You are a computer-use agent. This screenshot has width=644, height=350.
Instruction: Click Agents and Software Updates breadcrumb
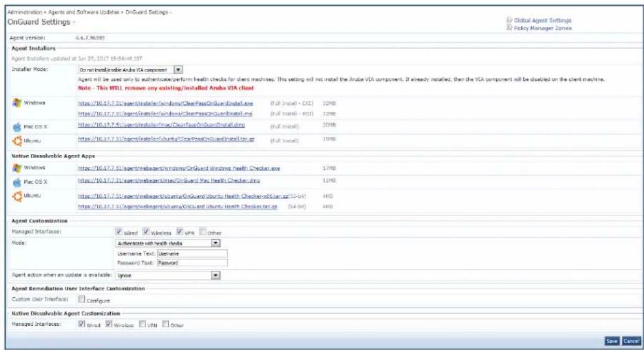coord(83,12)
